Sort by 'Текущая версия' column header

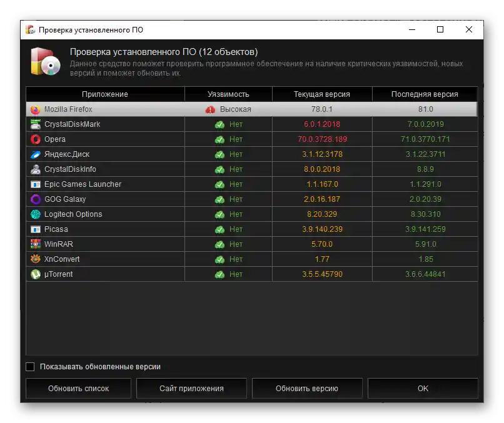[x=322, y=94]
